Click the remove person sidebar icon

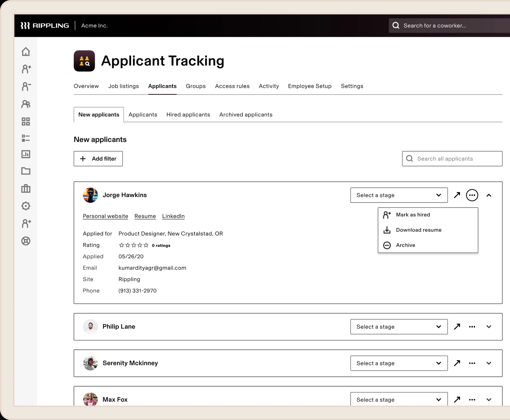[x=26, y=86]
